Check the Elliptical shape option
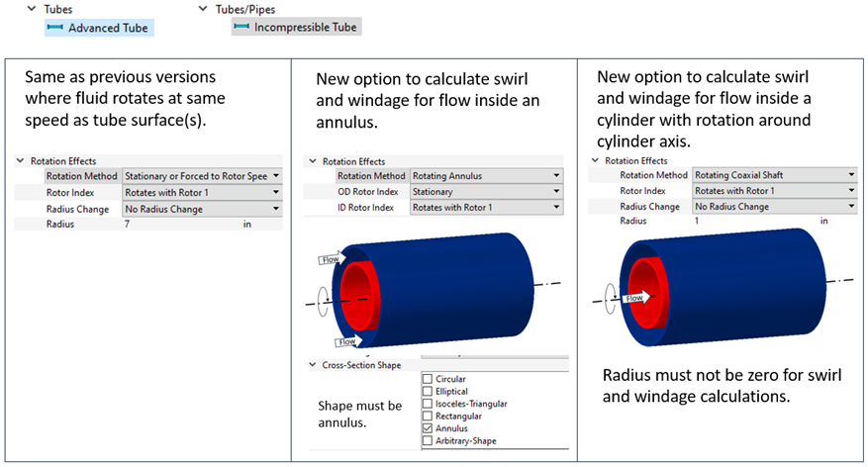This screenshot has width=868, height=467. (427, 392)
